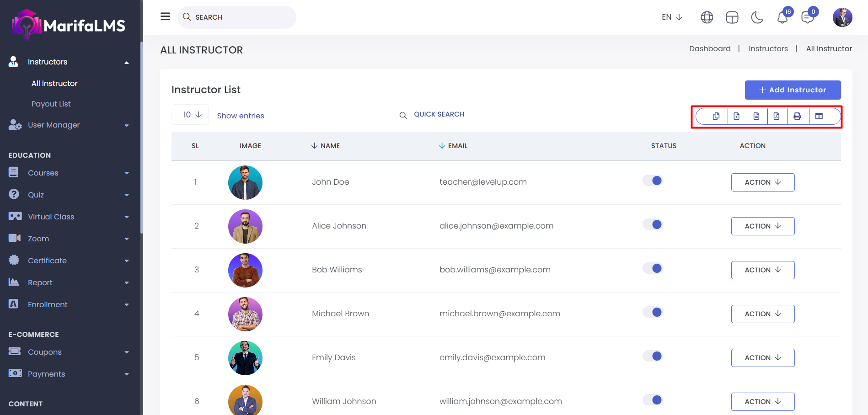The height and width of the screenshot is (415, 868).
Task: Disable status for Bob Williams
Action: (x=653, y=268)
